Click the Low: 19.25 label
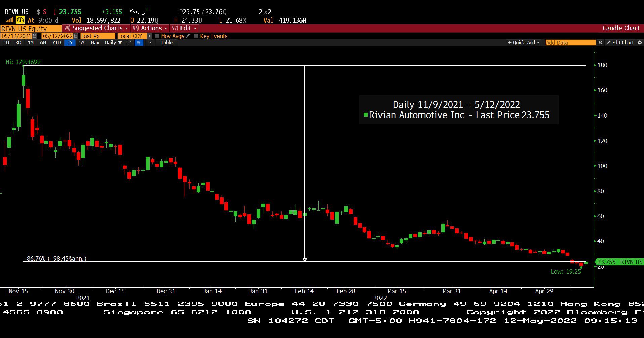This screenshot has height=338, width=644. pos(566,272)
